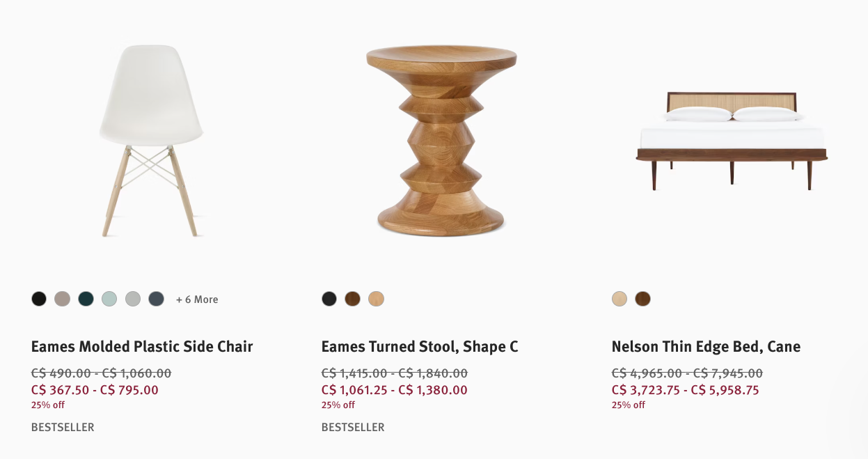
Task: Click the Eames Molded Plastic Side Chair title
Action: 142,346
